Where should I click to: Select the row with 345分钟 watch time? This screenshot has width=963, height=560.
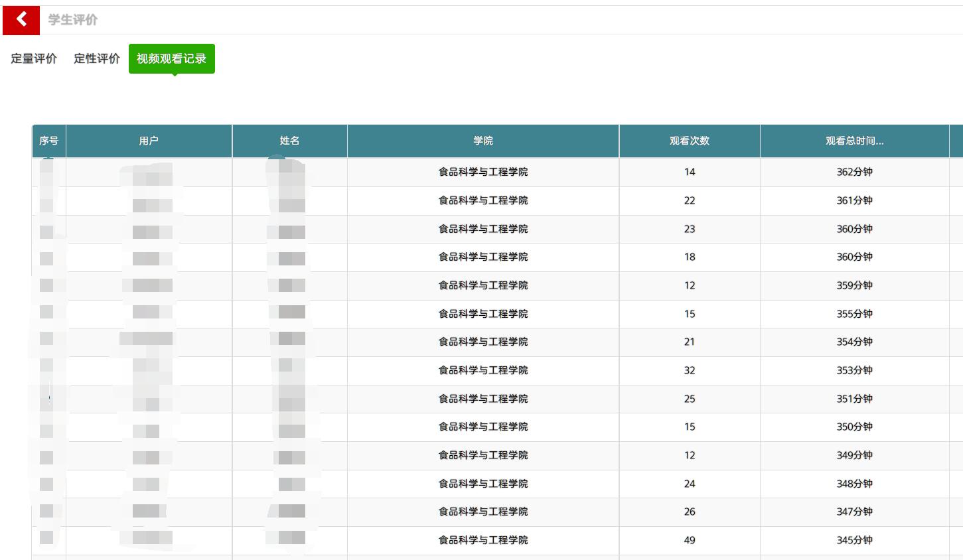854,540
